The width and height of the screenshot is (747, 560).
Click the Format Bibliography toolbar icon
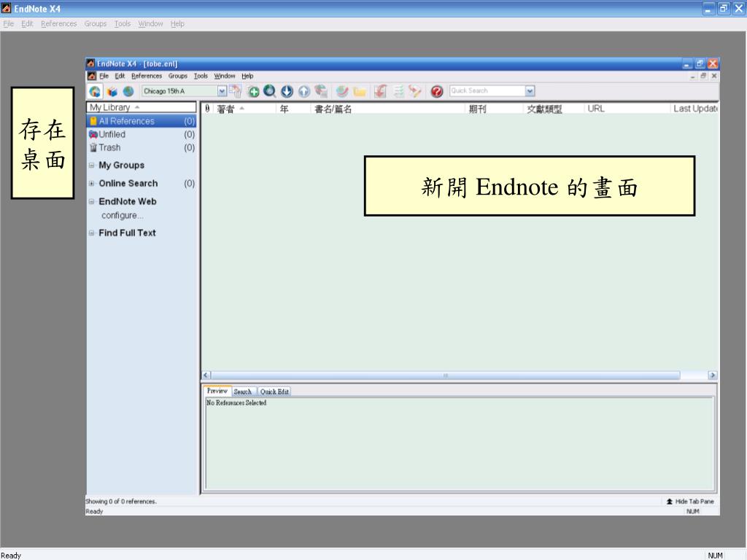[x=398, y=91]
